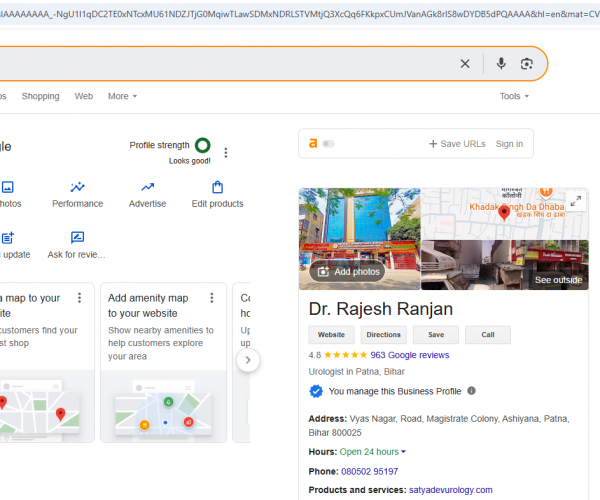600x500 pixels.
Task: Click Save URLs in the extension bar
Action: [x=457, y=144]
